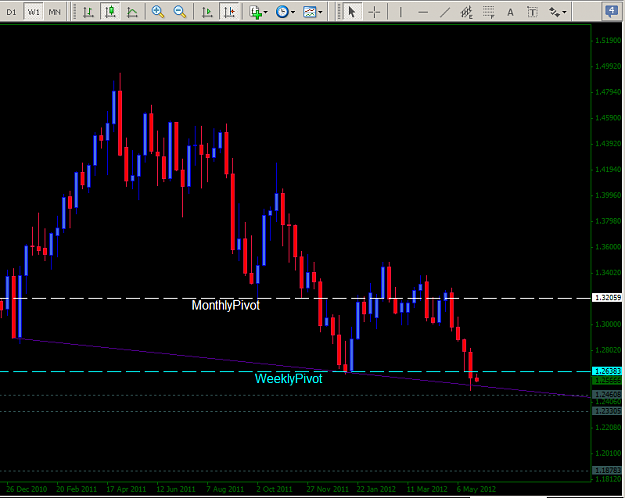Click the WeeklyPivot text label
Viewport: 625px width, 498px height.
[288, 378]
